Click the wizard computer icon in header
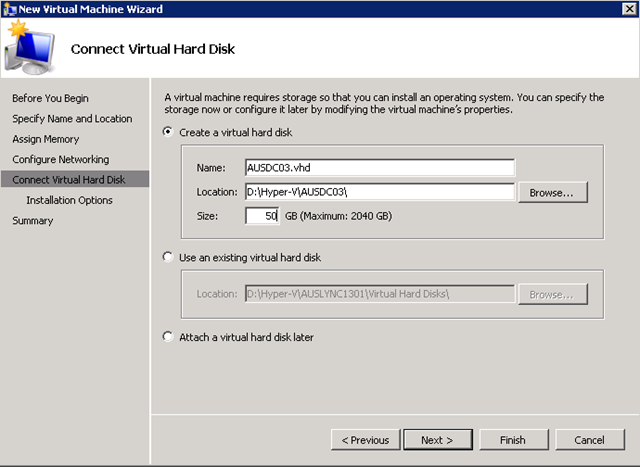The width and height of the screenshot is (640, 467). tap(29, 47)
